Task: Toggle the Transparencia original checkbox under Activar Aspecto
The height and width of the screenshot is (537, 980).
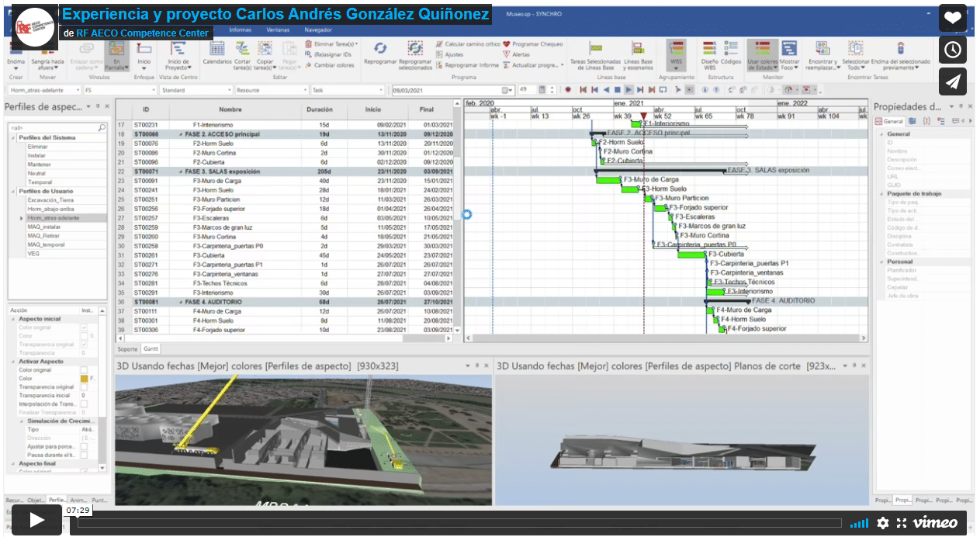Action: tap(84, 386)
